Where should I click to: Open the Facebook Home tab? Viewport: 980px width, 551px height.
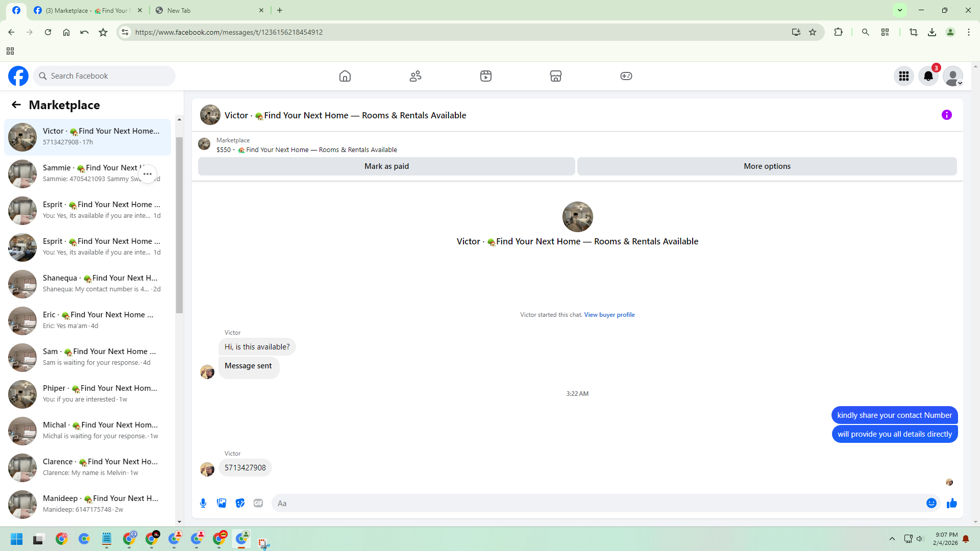point(345,76)
